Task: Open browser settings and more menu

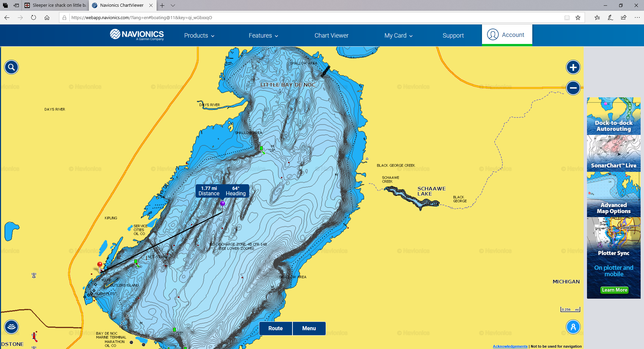Action: [637, 17]
